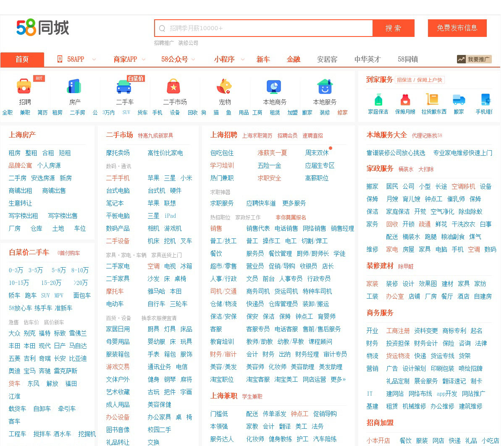
Task: Click 求职安全 link
Action: pos(269,178)
